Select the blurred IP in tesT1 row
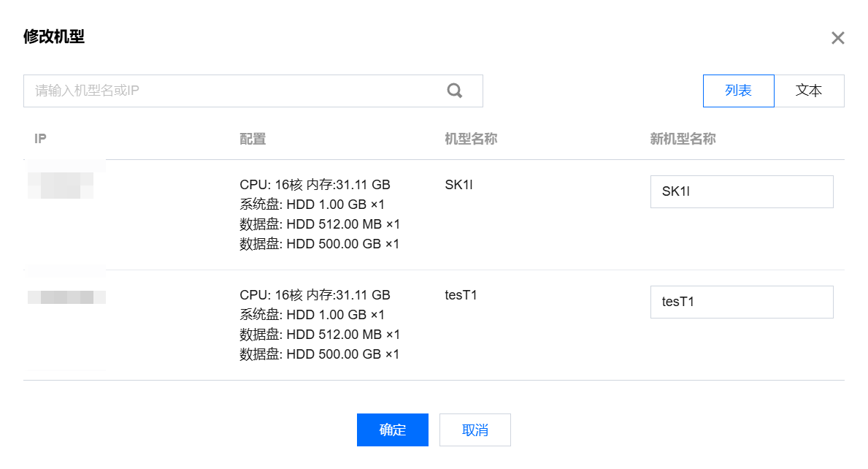This screenshot has height=469, width=868. (x=66, y=297)
